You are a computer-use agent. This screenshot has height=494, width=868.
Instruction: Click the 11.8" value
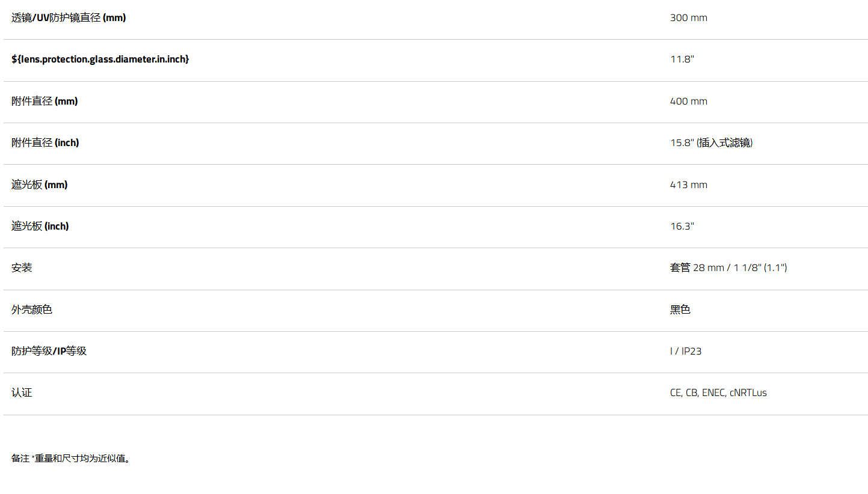tap(682, 59)
